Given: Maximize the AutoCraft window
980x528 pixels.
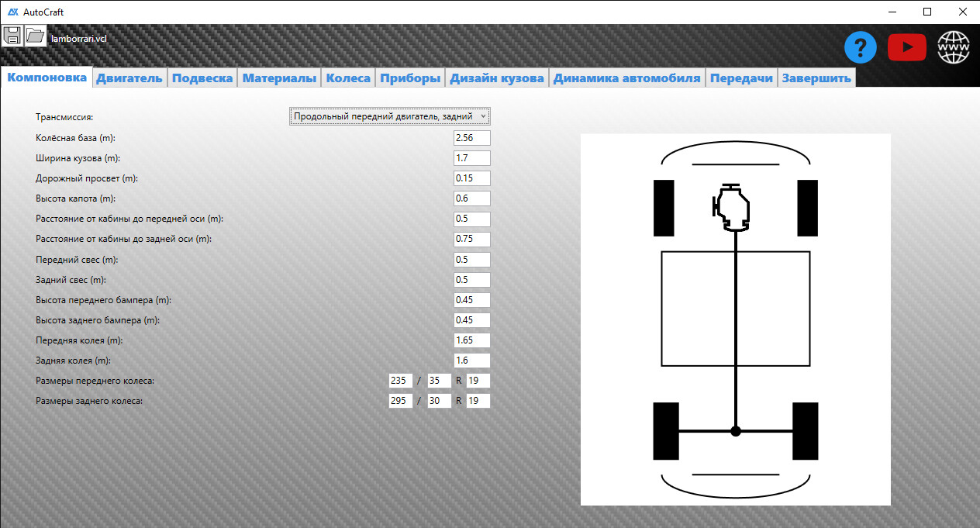Looking at the screenshot, I should tap(927, 12).
